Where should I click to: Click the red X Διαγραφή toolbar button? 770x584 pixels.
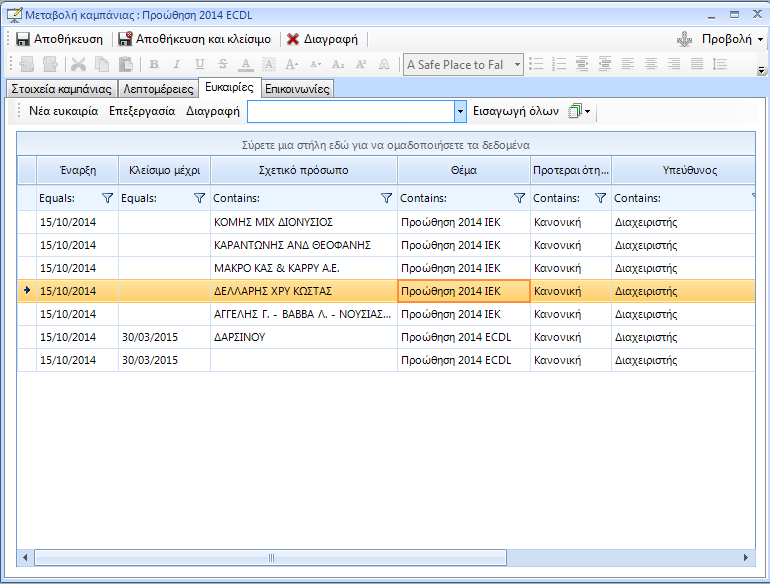click(322, 40)
